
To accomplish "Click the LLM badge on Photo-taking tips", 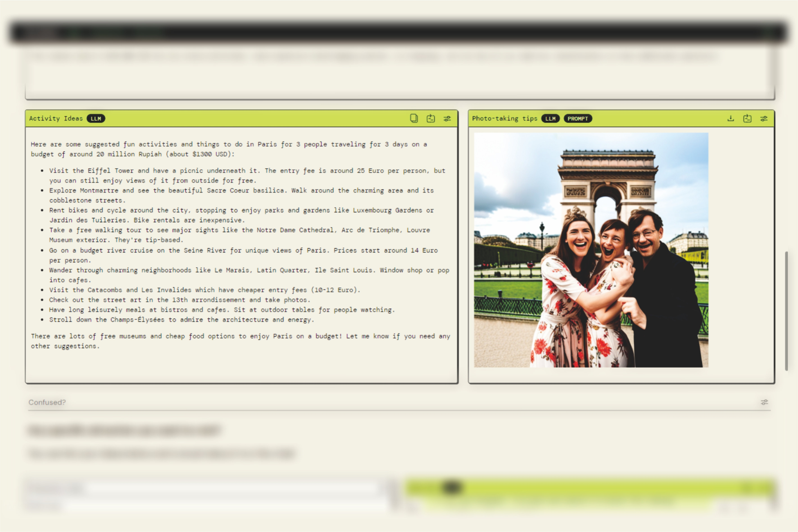I will 550,118.
